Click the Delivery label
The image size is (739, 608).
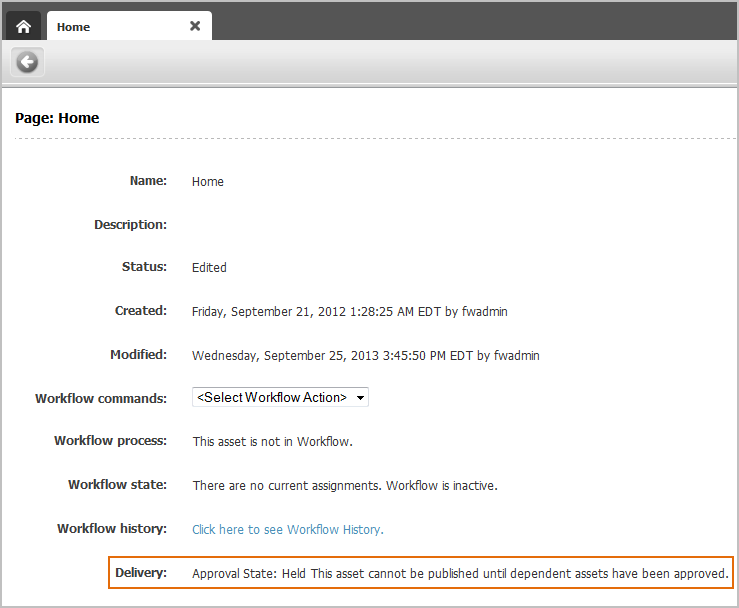(x=141, y=573)
